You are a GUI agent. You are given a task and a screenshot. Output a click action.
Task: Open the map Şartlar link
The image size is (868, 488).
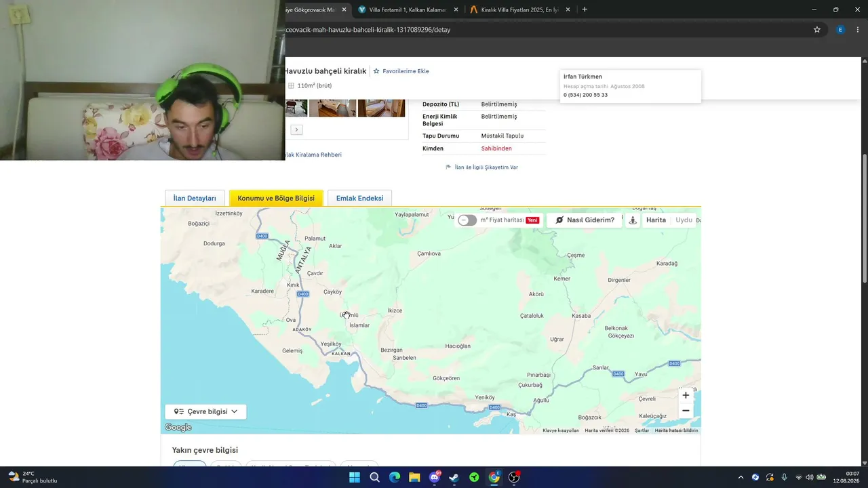point(642,430)
